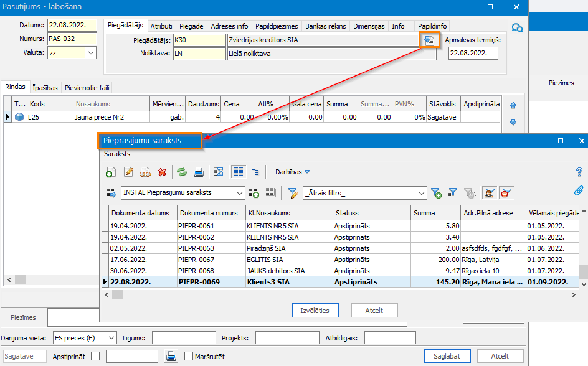Click the pencil edit document icon
Viewport: 588px width, 366px height.
[x=129, y=172]
